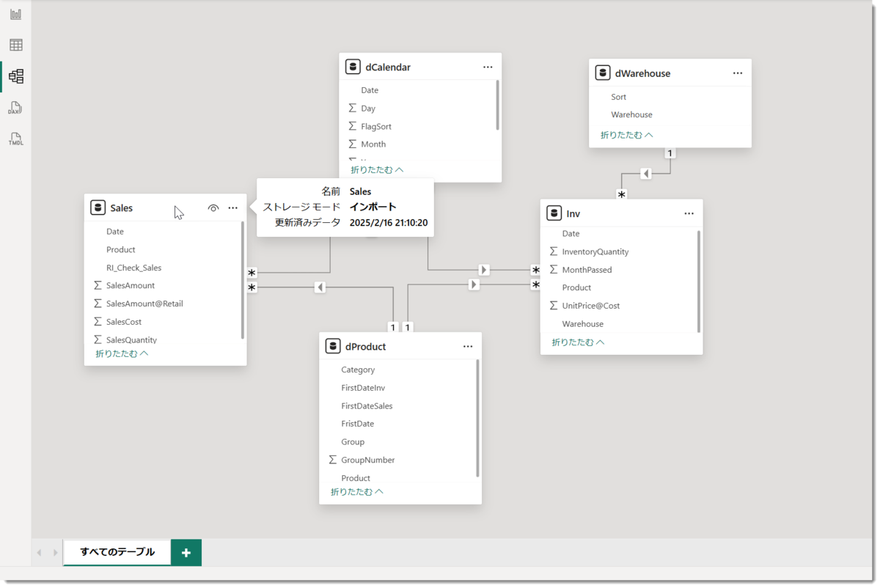Select MonthPassed field in Inv
The height and width of the screenshot is (588, 880).
tap(587, 270)
